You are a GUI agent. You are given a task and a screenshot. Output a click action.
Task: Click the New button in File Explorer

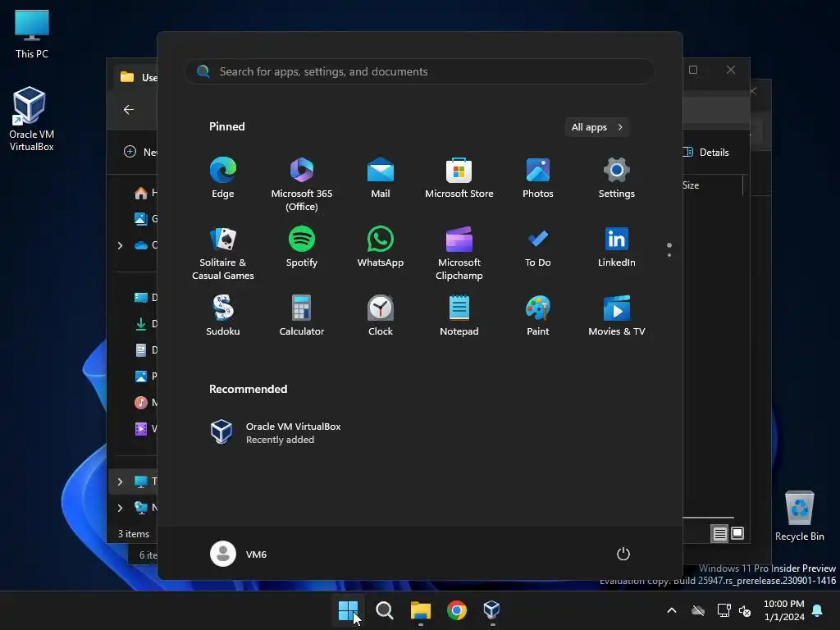point(140,152)
